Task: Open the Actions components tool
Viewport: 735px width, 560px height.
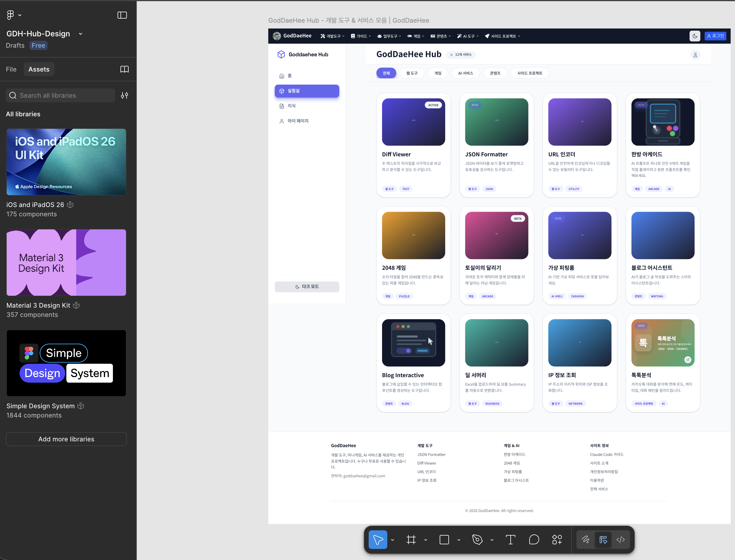Action: click(x=557, y=540)
